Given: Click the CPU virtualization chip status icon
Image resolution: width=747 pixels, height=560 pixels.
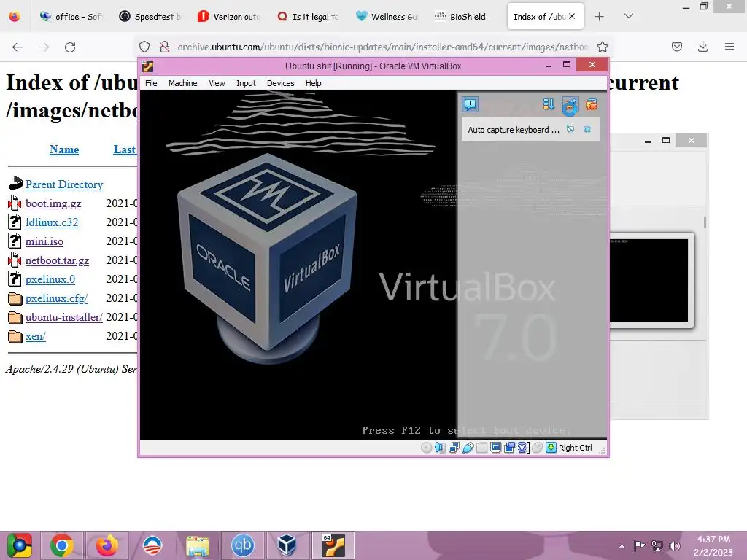Looking at the screenshot, I should [x=524, y=448].
